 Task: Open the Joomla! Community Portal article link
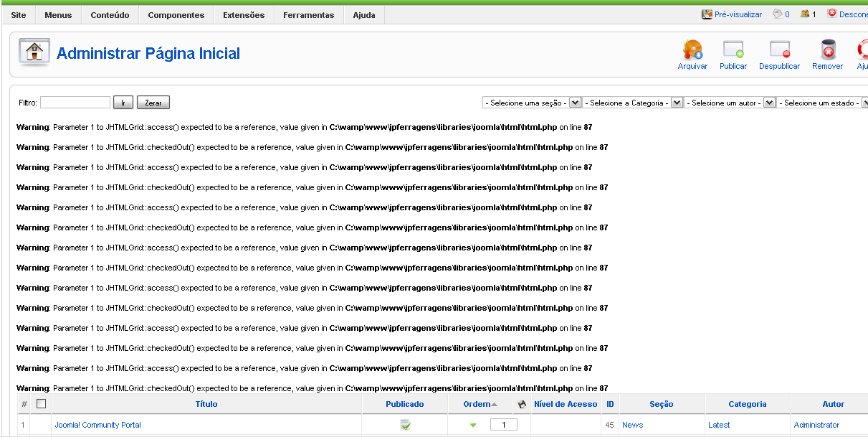[x=98, y=425]
